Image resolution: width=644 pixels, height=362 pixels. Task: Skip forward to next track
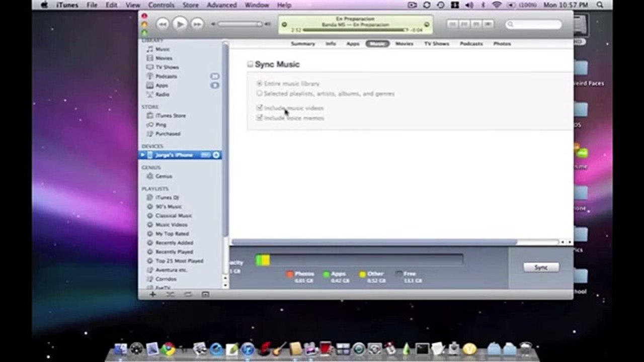(197, 24)
